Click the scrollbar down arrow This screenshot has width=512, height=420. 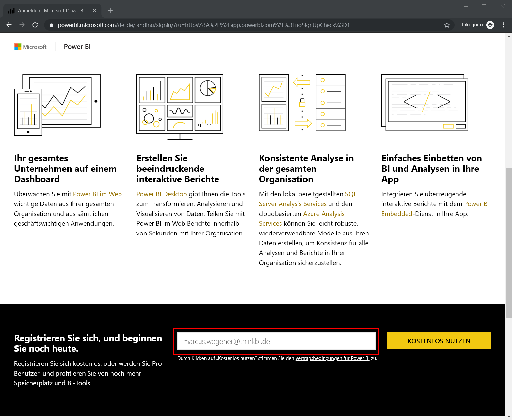click(x=509, y=417)
